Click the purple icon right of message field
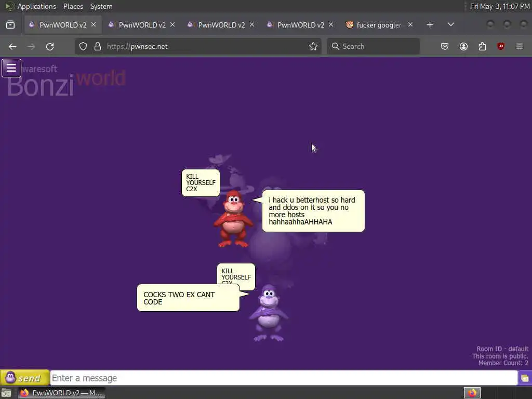 pos(525,378)
